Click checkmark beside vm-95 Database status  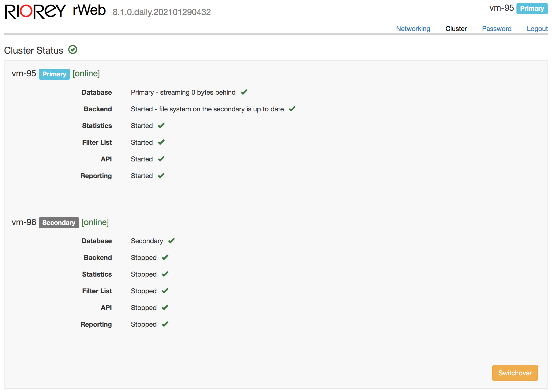point(244,92)
